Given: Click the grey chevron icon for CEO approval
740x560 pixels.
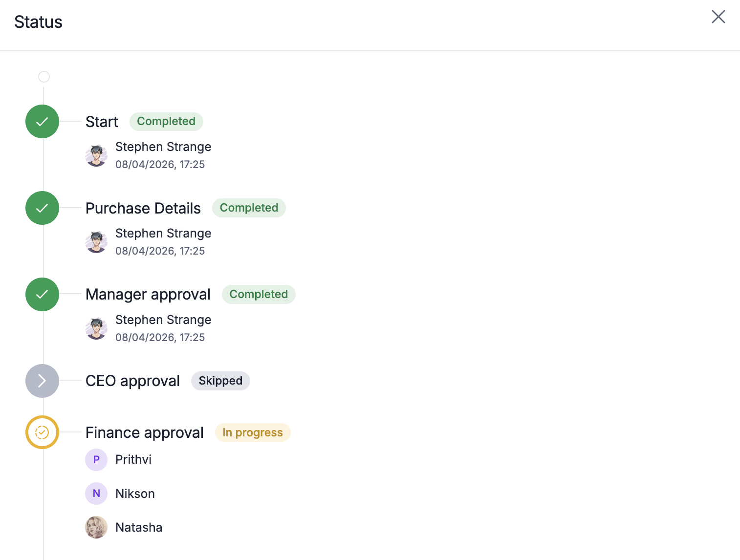Looking at the screenshot, I should pos(43,381).
